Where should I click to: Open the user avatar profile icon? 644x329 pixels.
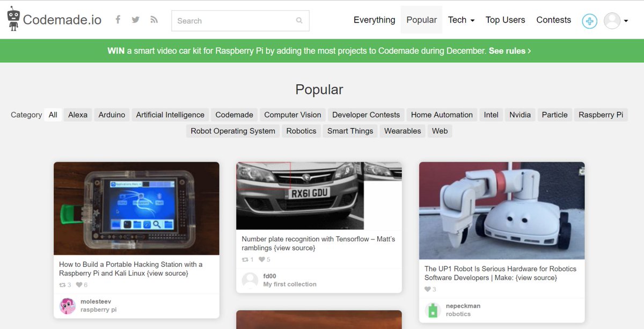[x=612, y=21]
